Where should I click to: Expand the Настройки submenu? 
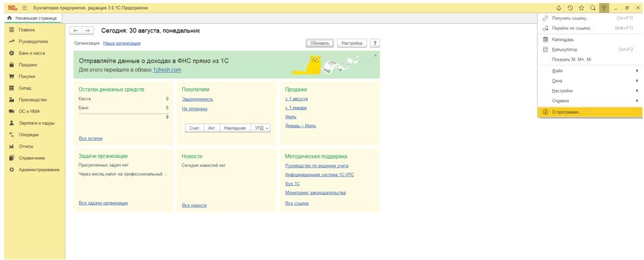click(x=590, y=91)
